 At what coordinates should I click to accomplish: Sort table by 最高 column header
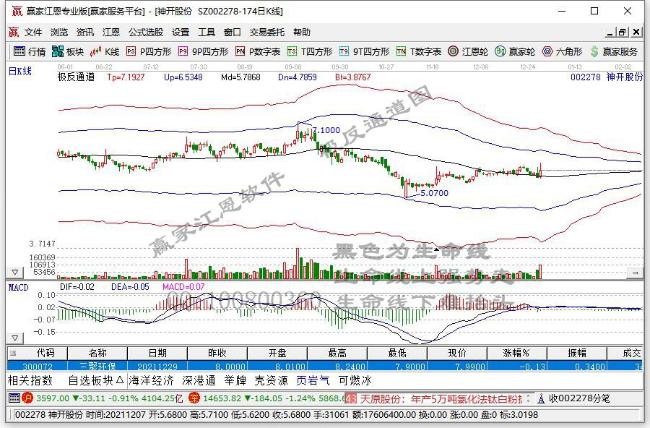337,353
